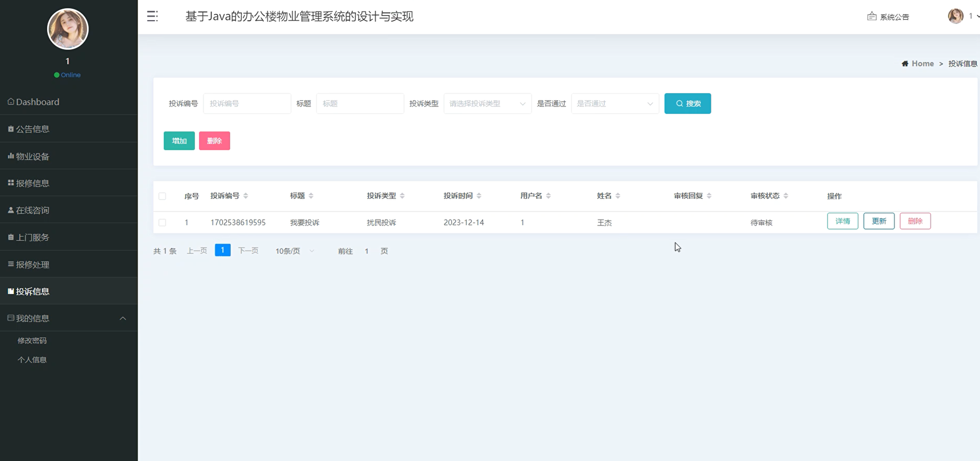Viewport: 980px width, 461px height.
Task: Click the 搜索 search button
Action: pyautogui.click(x=687, y=103)
